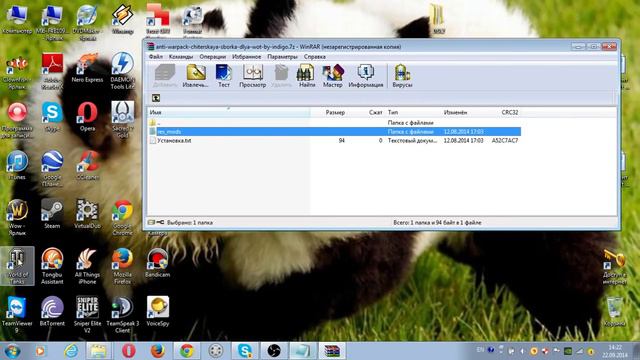The image size is (640, 360).
Task: Sort file list by the Name column
Action: pyautogui.click(x=229, y=112)
